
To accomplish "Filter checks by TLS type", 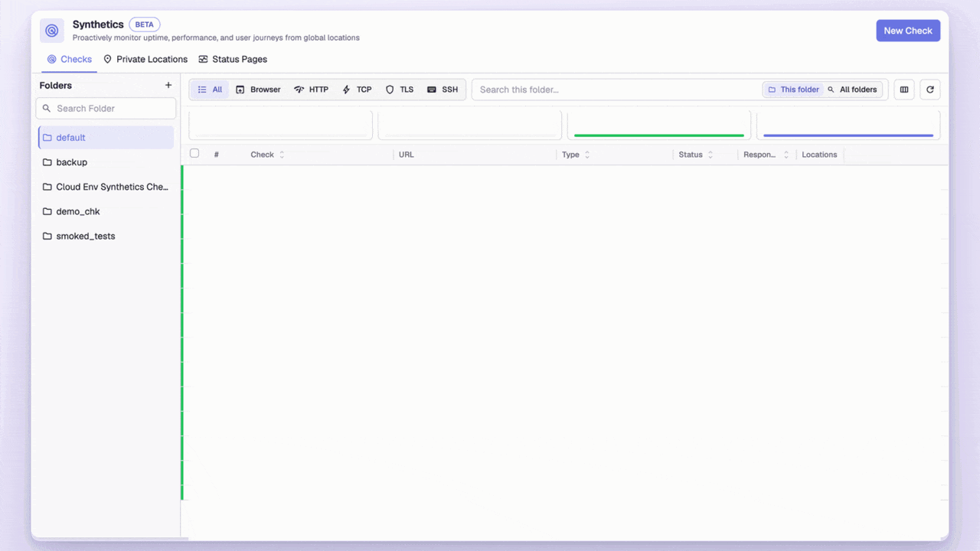I will point(399,90).
